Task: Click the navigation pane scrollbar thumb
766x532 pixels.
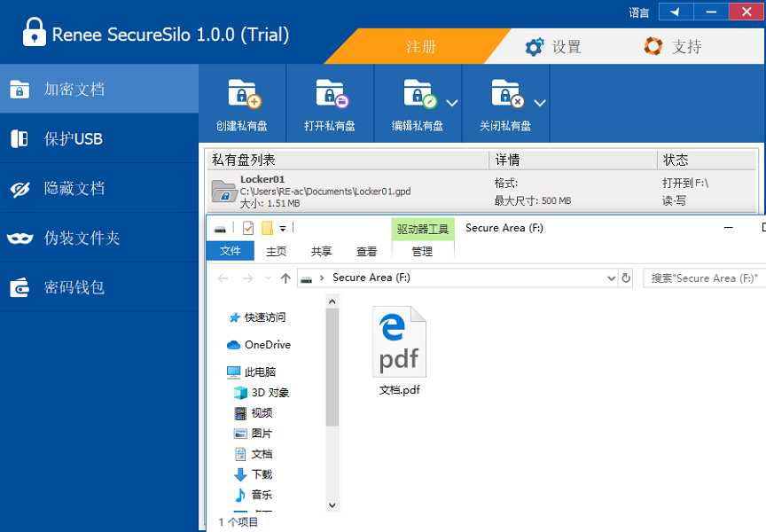Action: (x=332, y=367)
